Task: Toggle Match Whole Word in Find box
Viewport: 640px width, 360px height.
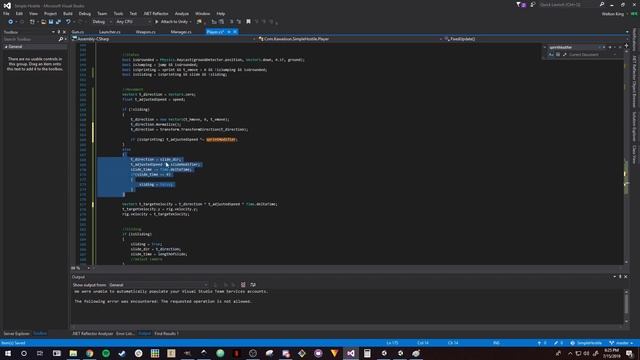Action: (x=558, y=55)
